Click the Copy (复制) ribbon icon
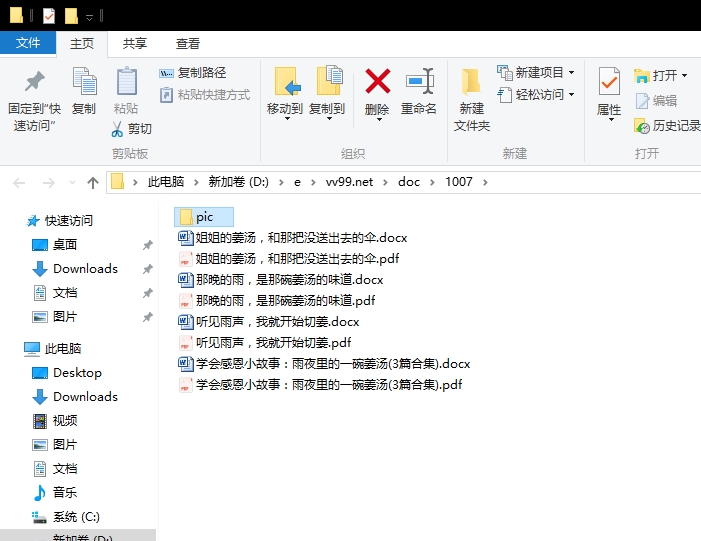Viewport: 701px width, 541px height. pos(84,81)
